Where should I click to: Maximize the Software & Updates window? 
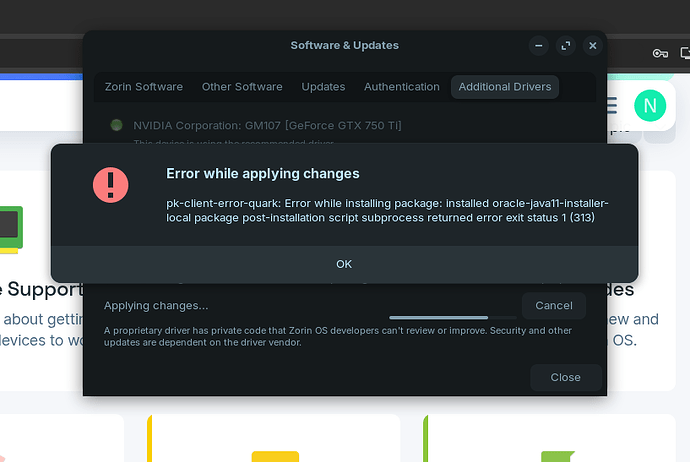[566, 45]
